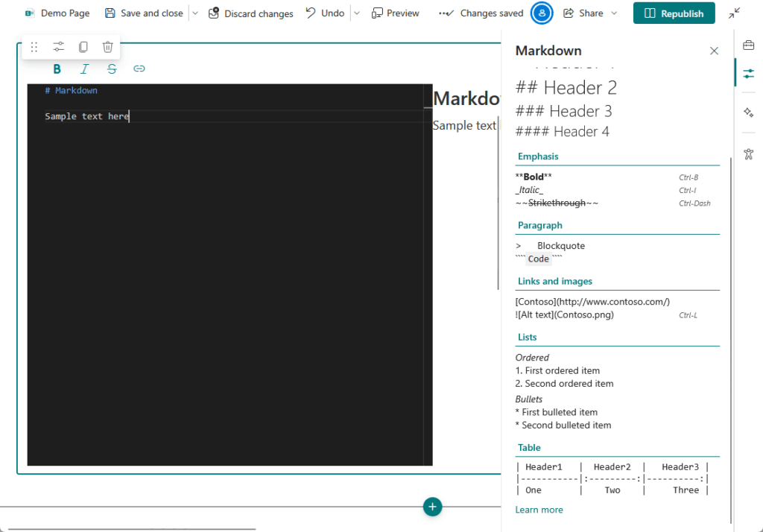The image size is (763, 532).
Task: Click the '**Bold**' syntax example
Action: tap(534, 177)
